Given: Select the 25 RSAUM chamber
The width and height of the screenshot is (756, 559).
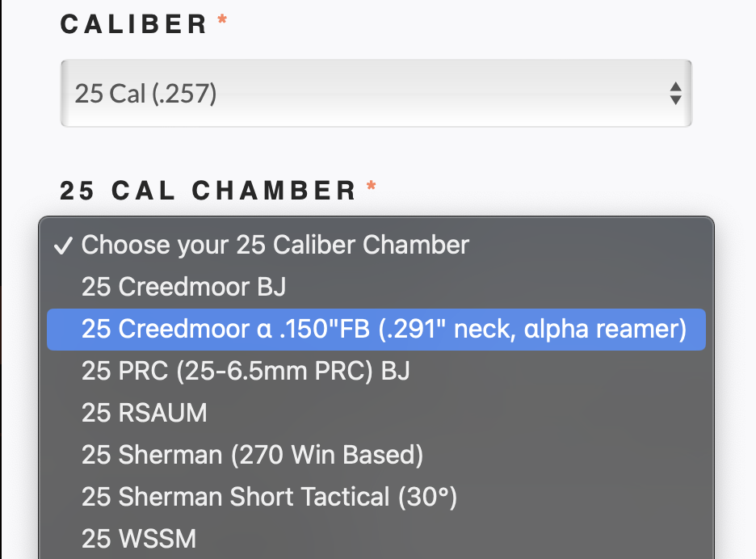Looking at the screenshot, I should pos(144,413).
